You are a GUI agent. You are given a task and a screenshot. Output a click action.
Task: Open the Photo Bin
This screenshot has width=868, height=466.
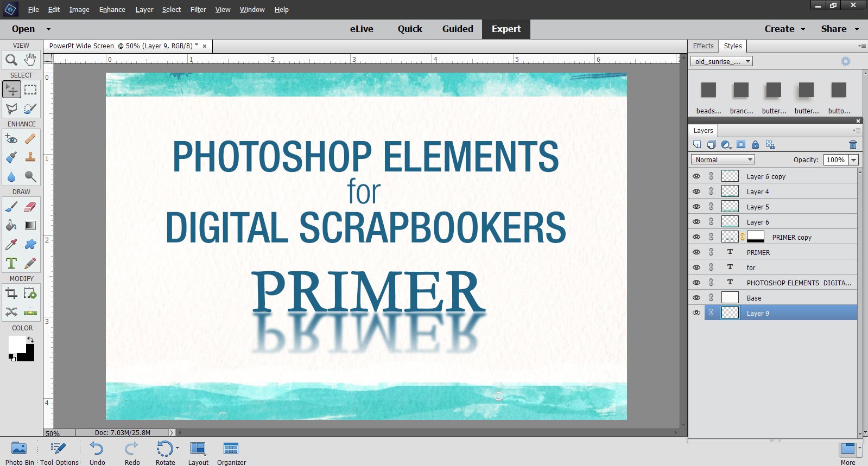[20, 453]
